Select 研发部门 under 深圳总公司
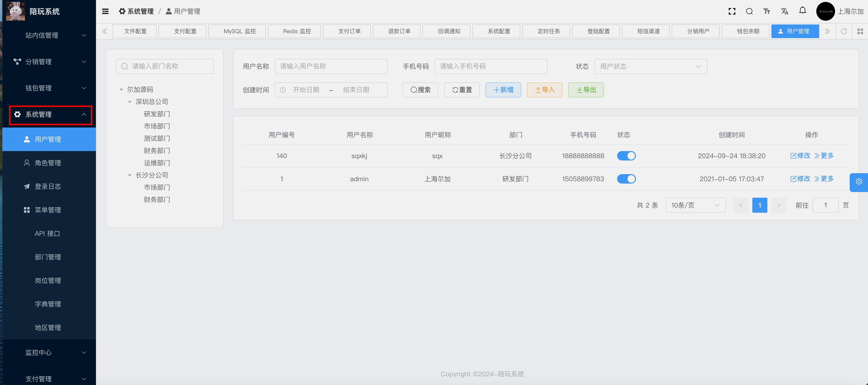This screenshot has width=868, height=385. click(x=157, y=114)
